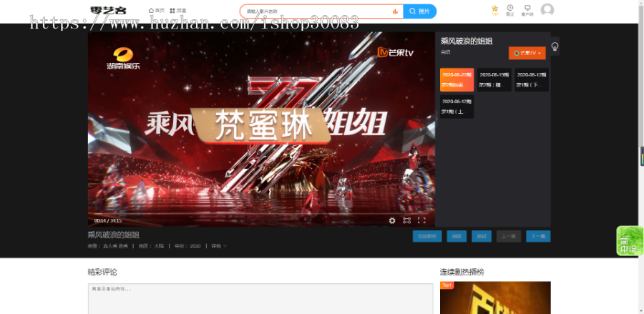
Task: Click the site logo in header
Action: [x=108, y=11]
